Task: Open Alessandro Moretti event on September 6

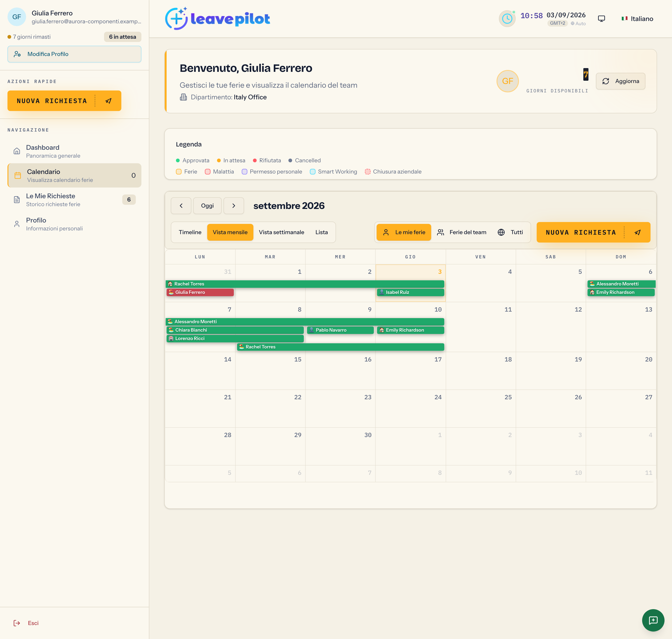Action: tap(622, 284)
